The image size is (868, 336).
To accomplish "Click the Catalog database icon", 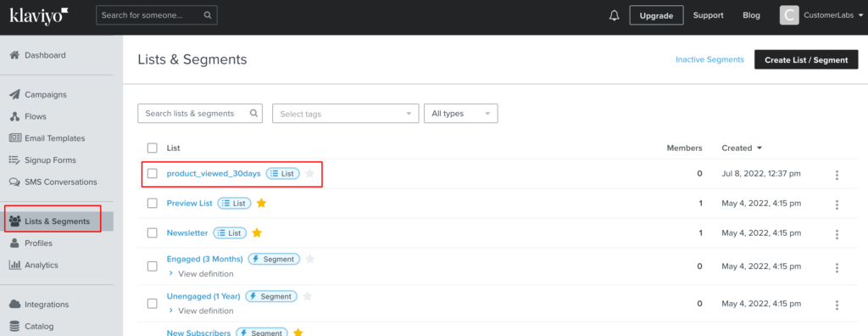I will coord(15,326).
